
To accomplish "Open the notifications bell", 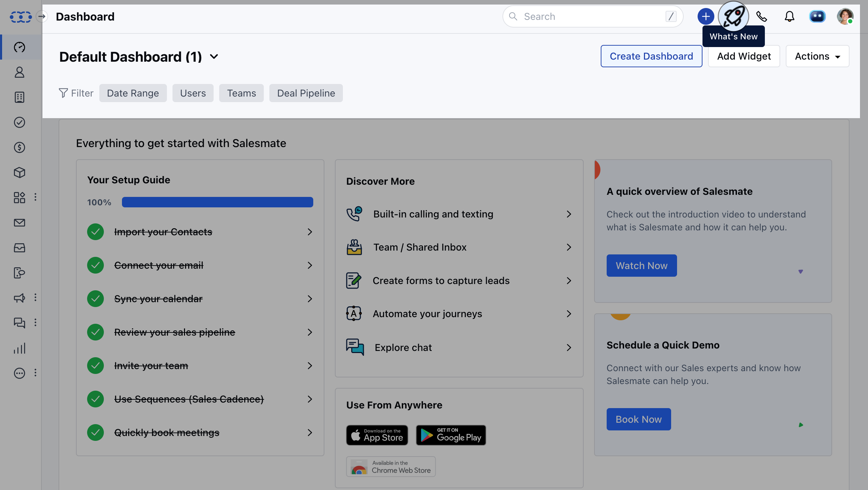I will click(789, 16).
